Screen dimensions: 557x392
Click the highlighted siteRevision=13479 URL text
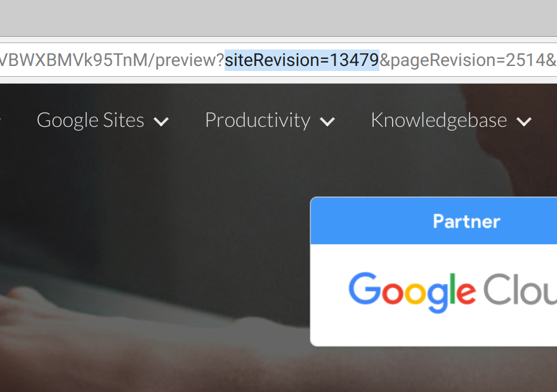coord(302,60)
